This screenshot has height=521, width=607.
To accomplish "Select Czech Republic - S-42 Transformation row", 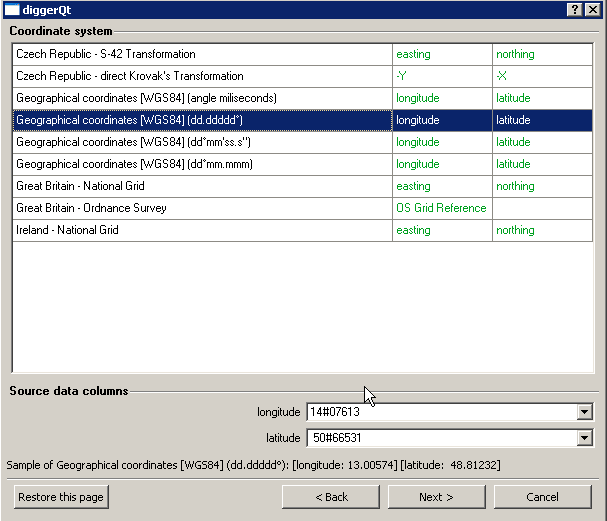I will 200,54.
